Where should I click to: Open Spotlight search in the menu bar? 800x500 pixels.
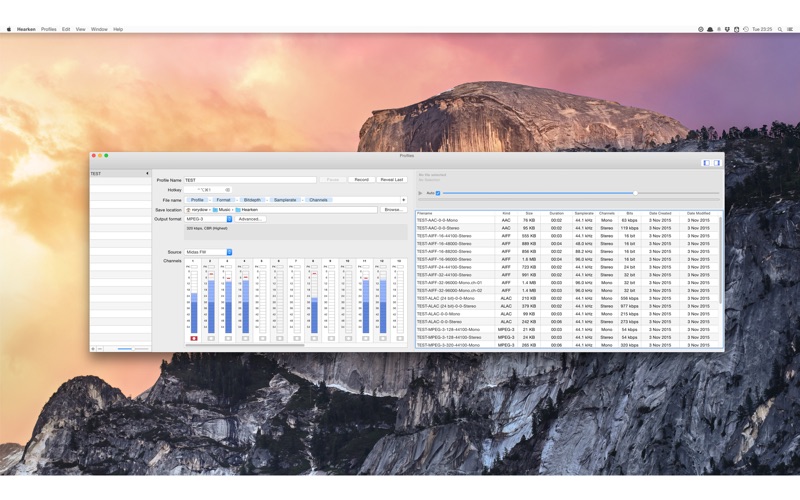coord(780,30)
